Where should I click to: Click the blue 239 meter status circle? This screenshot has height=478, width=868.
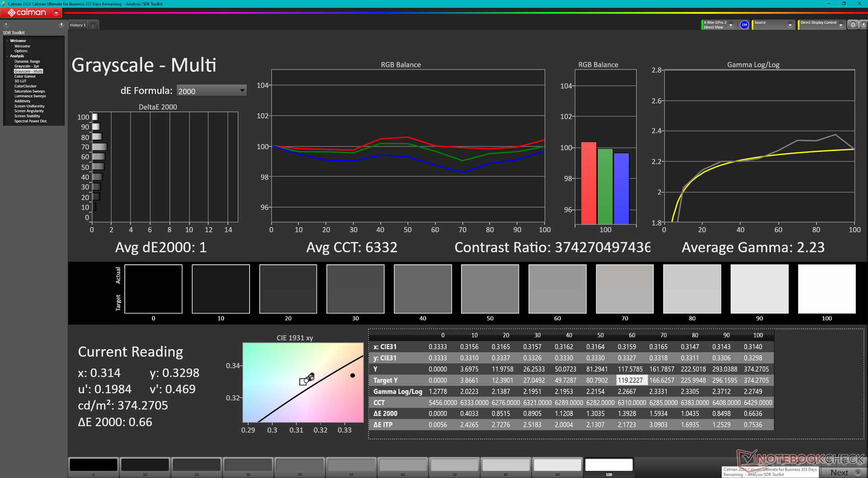744,25
